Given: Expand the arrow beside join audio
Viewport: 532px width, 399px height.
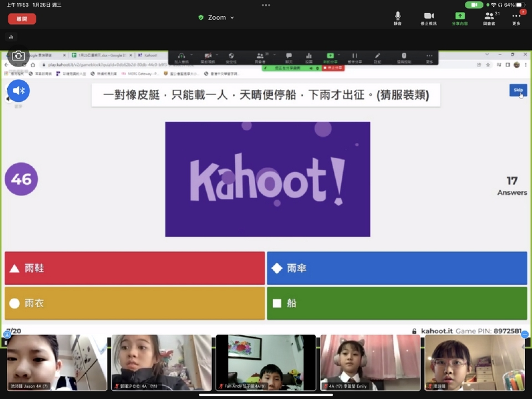Looking at the screenshot, I should click(191, 55).
